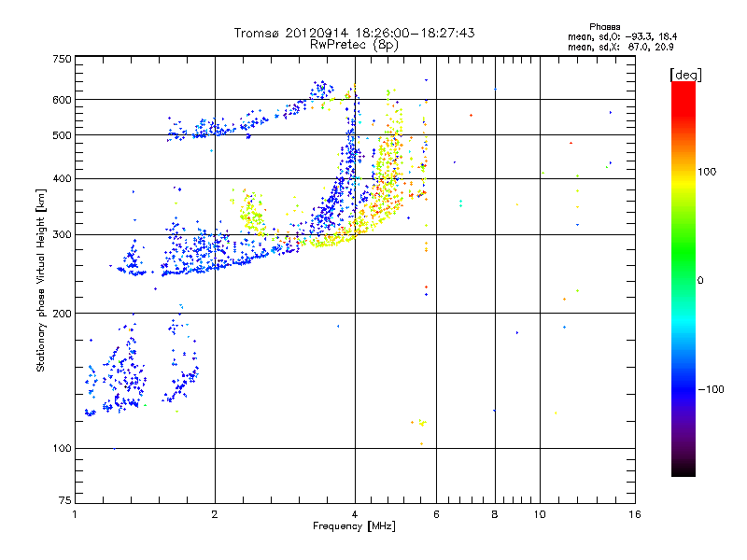Click the plot title 'Tromsø 20120914 18:26:00-18:27:43'
747x560 pixels.
354,33
